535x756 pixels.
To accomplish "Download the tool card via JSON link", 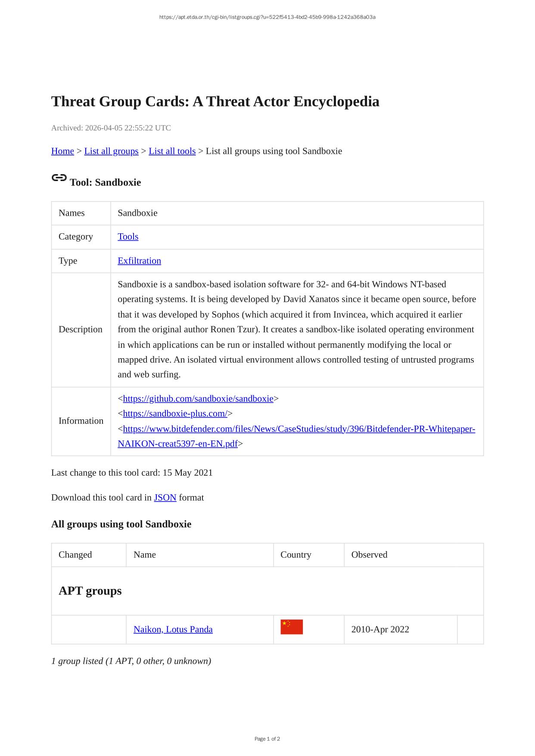I will pyautogui.click(x=165, y=498).
